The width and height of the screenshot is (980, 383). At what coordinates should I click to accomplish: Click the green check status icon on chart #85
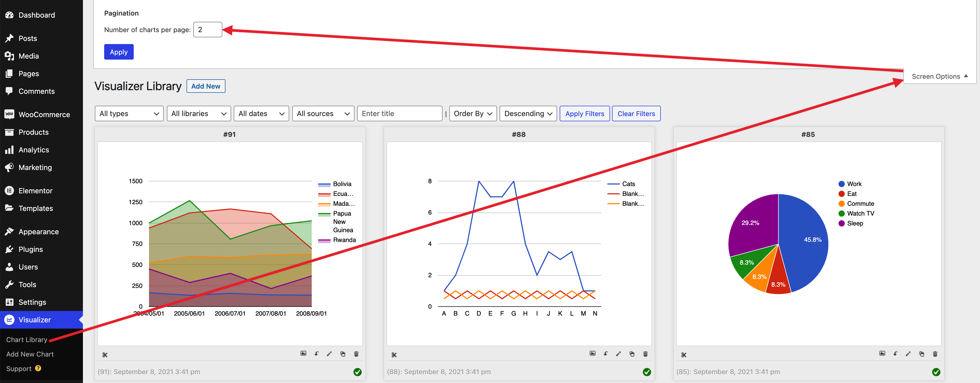point(936,372)
